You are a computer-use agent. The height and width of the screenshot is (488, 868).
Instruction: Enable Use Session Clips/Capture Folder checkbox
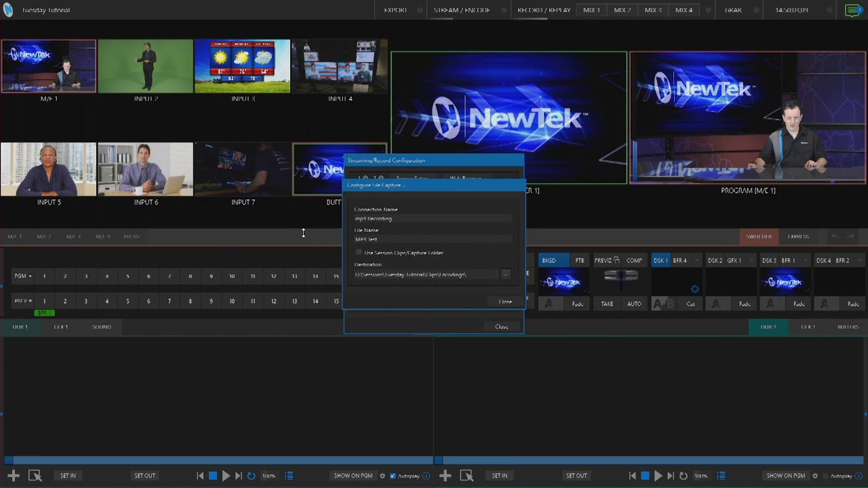pyautogui.click(x=359, y=253)
